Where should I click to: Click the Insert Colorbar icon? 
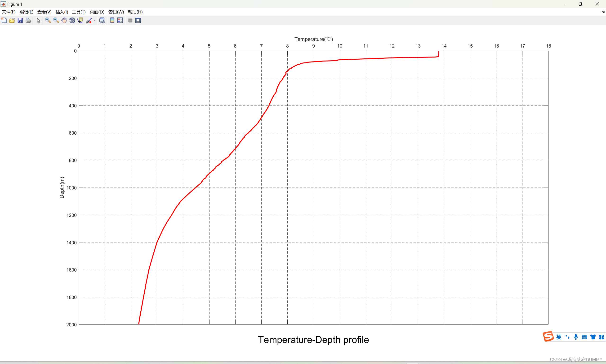(112, 21)
